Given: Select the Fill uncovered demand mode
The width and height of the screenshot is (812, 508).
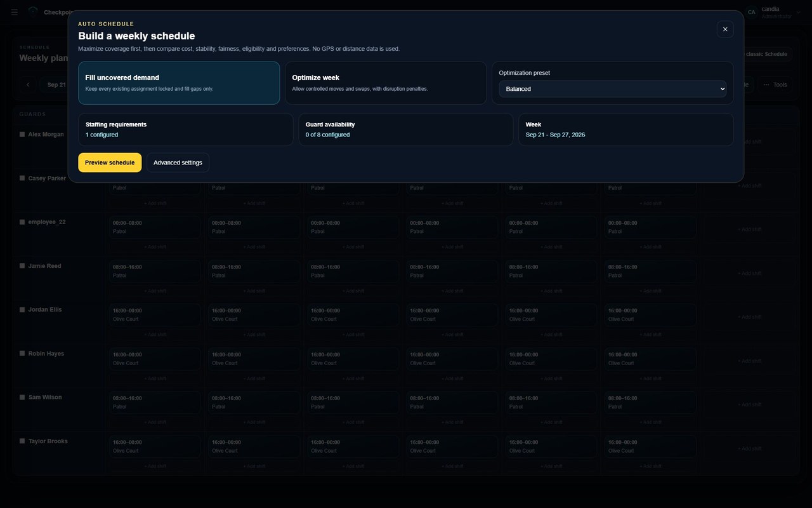Looking at the screenshot, I should [x=179, y=83].
